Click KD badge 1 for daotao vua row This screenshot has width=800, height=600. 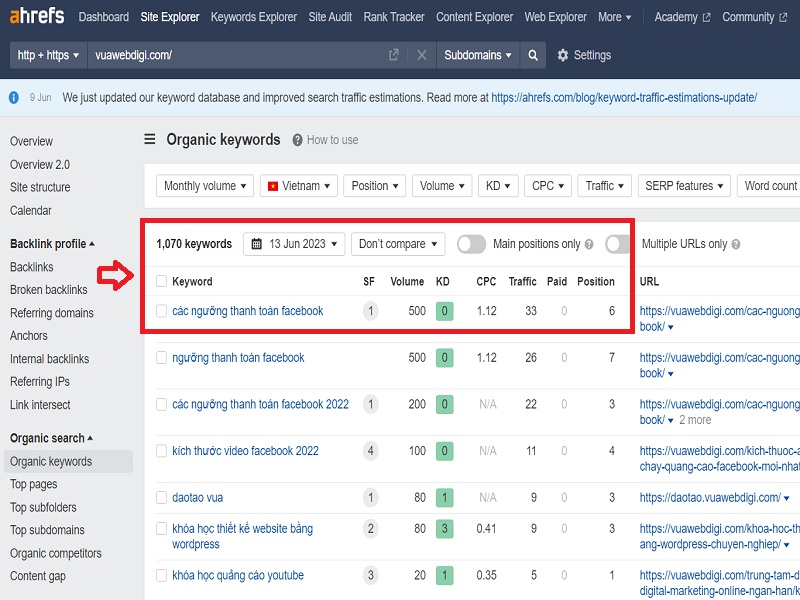pyautogui.click(x=444, y=497)
